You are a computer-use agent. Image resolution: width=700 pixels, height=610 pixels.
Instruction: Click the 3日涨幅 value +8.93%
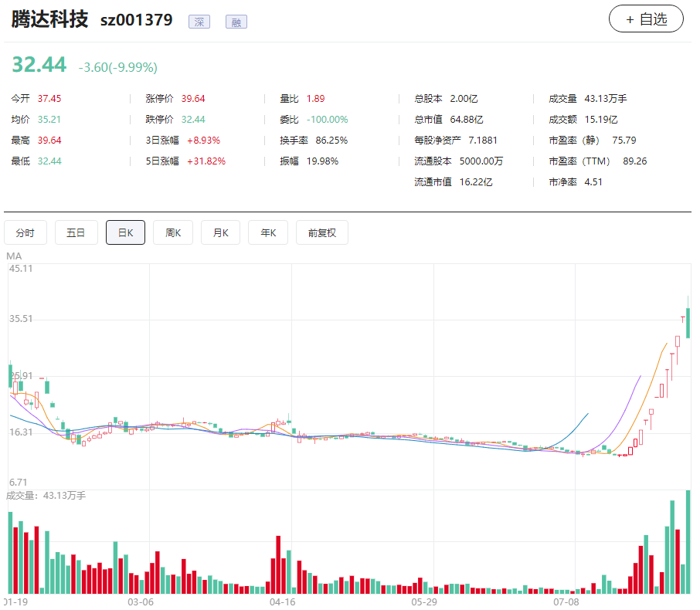click(203, 140)
